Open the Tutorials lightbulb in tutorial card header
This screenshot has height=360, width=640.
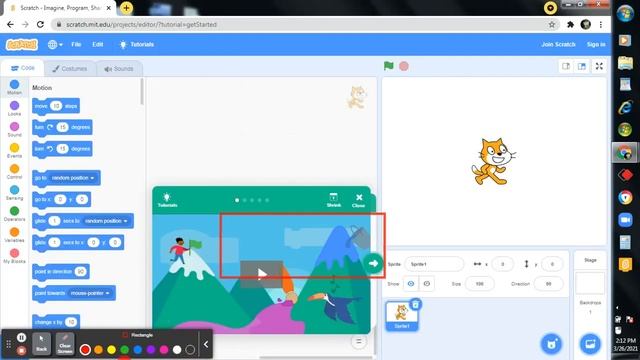167,200
